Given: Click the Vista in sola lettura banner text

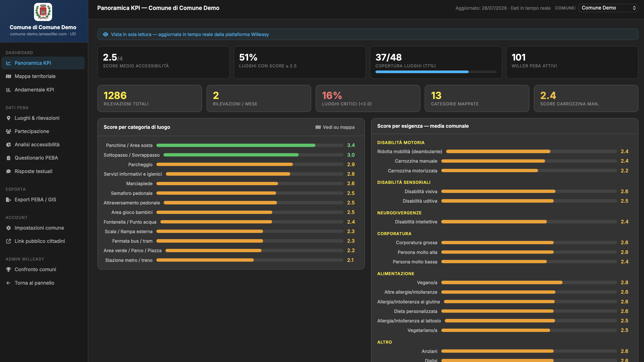Looking at the screenshot, I should tap(190, 34).
